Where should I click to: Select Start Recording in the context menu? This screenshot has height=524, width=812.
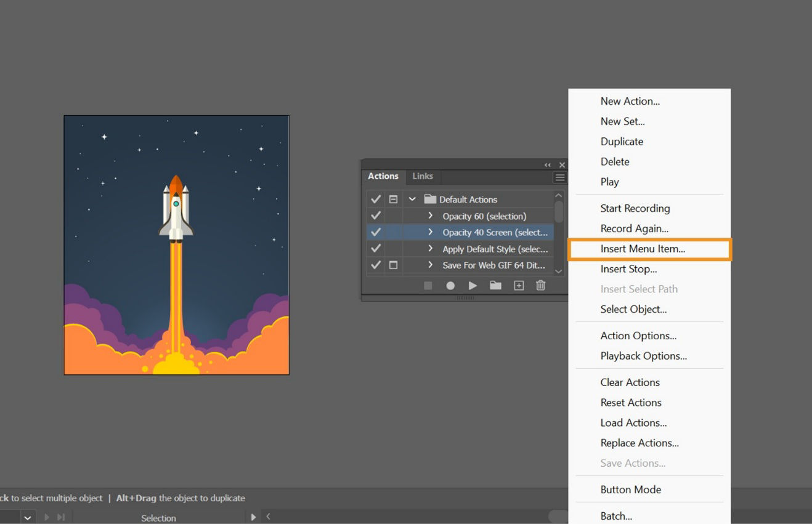pos(635,208)
